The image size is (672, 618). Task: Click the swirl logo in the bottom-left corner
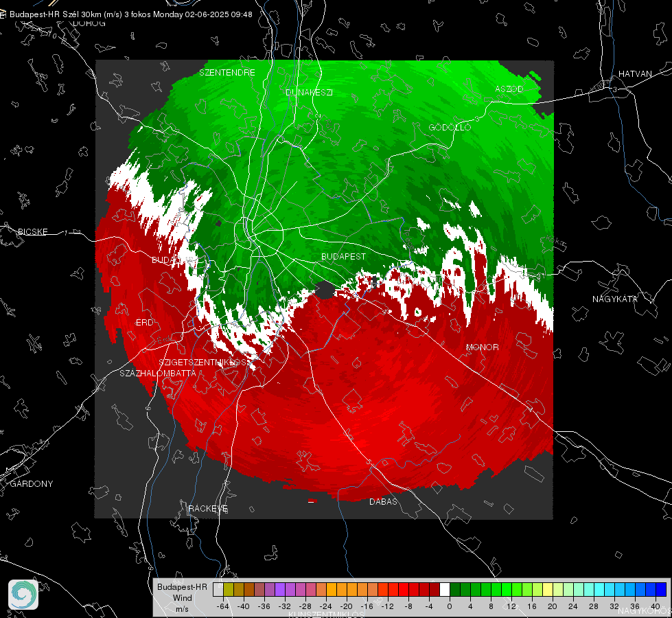pos(23,595)
